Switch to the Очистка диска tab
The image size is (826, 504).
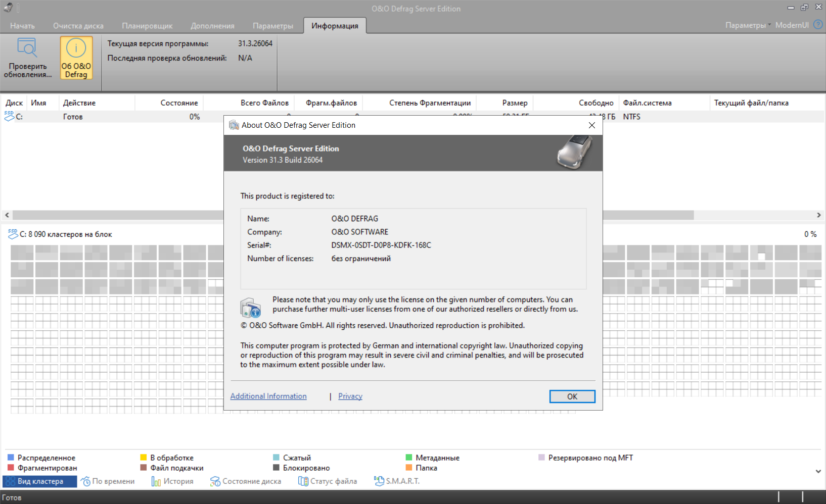(78, 26)
